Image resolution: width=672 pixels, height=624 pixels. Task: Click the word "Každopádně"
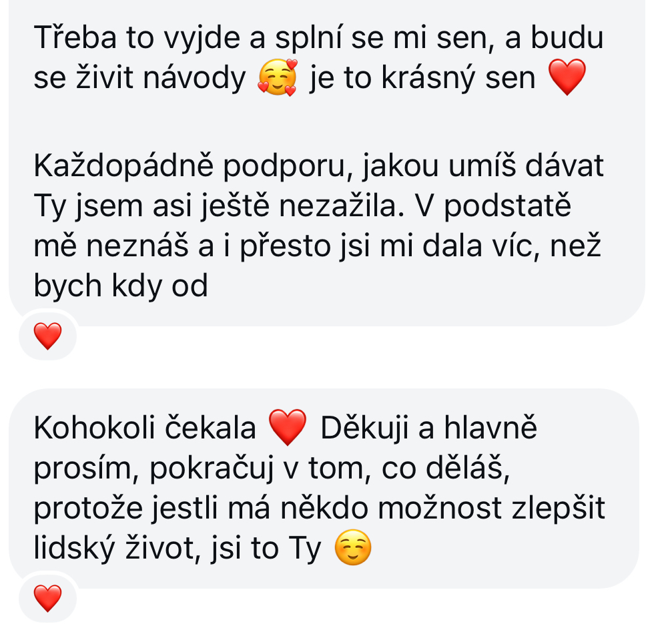(x=123, y=167)
